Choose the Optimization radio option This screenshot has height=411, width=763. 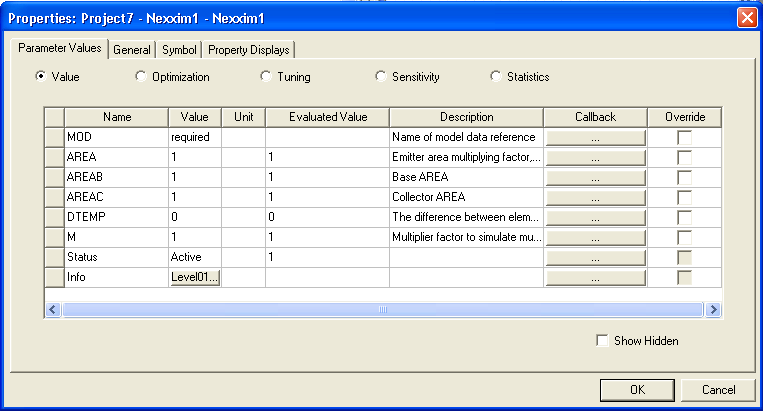[x=140, y=76]
